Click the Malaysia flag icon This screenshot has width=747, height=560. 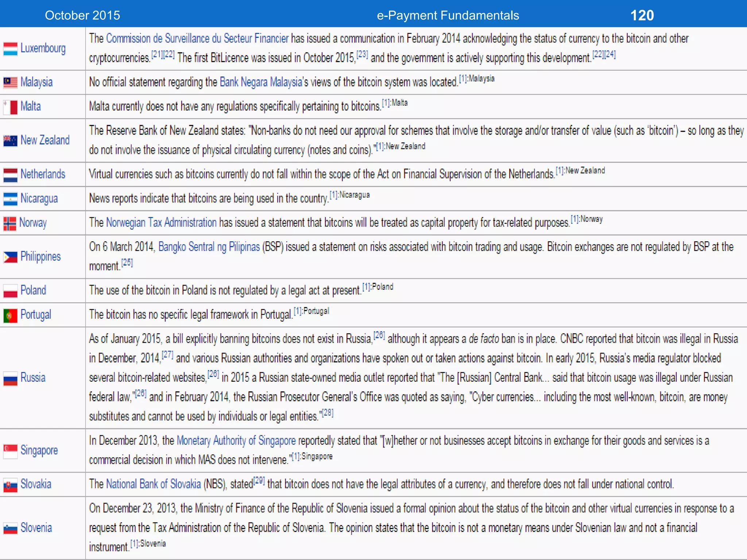[10, 83]
